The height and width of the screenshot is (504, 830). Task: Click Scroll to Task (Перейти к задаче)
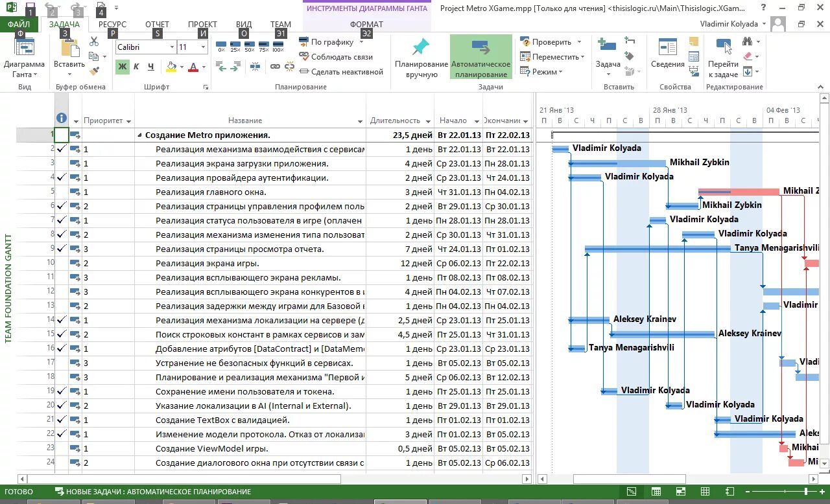723,58
